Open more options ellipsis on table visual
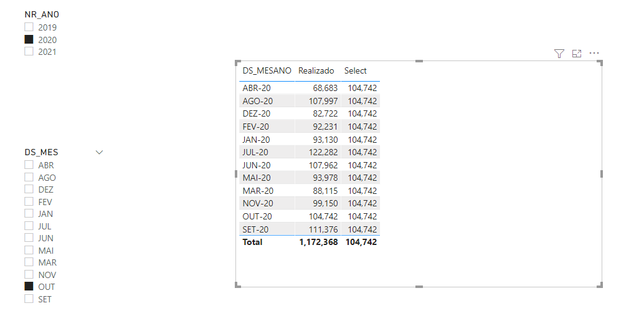Viewport: 644px width, 336px height. [x=594, y=53]
